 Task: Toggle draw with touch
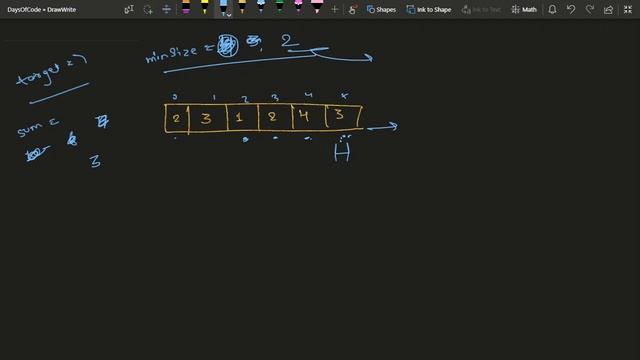(353, 9)
